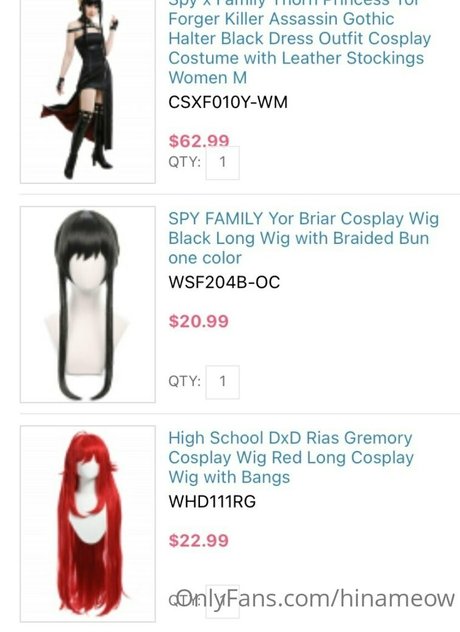The width and height of the screenshot is (460, 632).
Task: Click the $62.99 price
Action: (x=199, y=141)
